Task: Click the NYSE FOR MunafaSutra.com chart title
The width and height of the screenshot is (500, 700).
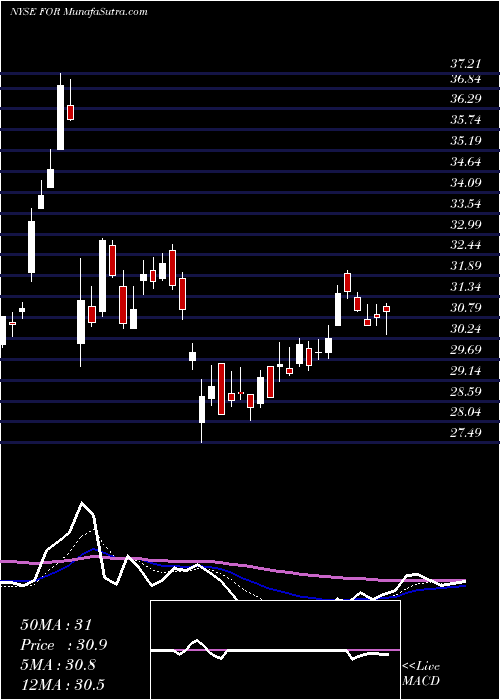Action: [x=79, y=11]
